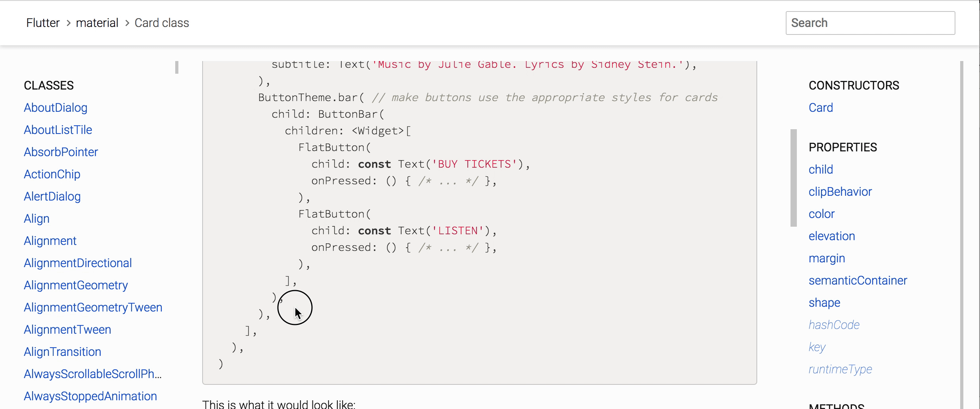This screenshot has height=409, width=980.
Task: Open the Alignment class link
Action: (x=50, y=241)
